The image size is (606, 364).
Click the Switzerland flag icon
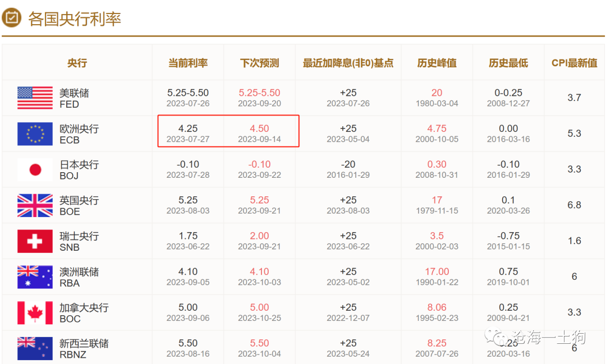click(35, 241)
